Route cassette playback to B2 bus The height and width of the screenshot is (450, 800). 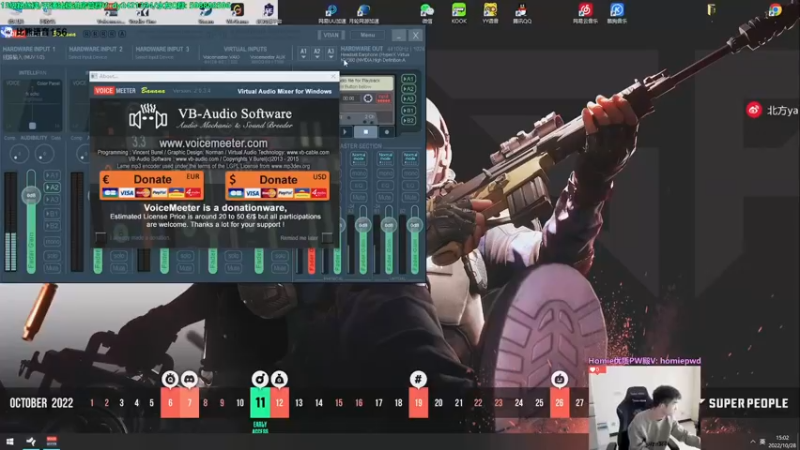coord(408,120)
